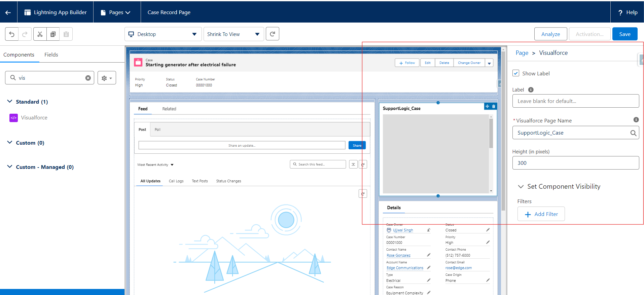Open the Desktop form factor dropdown
The height and width of the screenshot is (295, 644).
click(163, 34)
